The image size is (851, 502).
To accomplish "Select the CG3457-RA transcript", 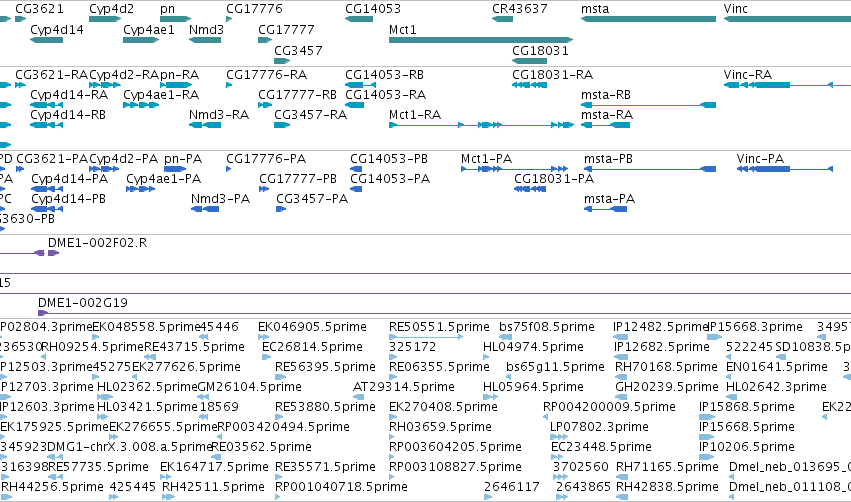I will (x=282, y=125).
